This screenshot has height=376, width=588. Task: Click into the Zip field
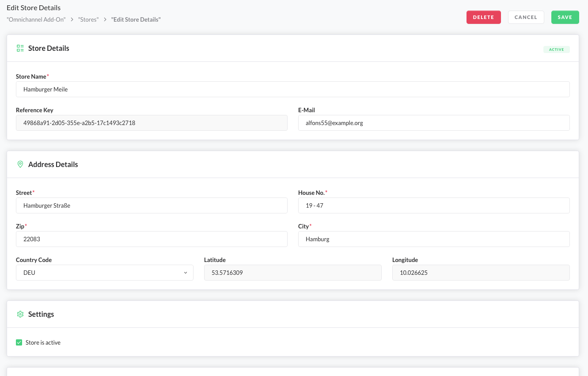click(x=152, y=239)
